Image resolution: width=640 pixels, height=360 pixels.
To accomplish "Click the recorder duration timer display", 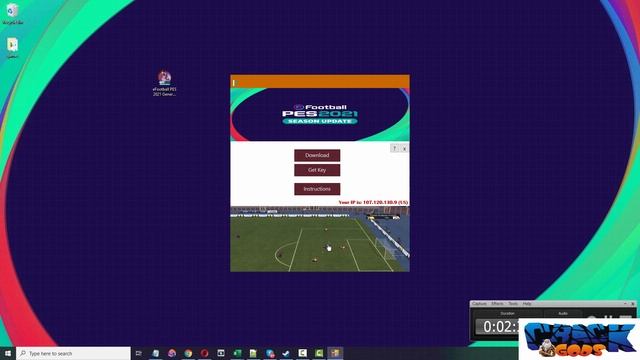I will [498, 327].
